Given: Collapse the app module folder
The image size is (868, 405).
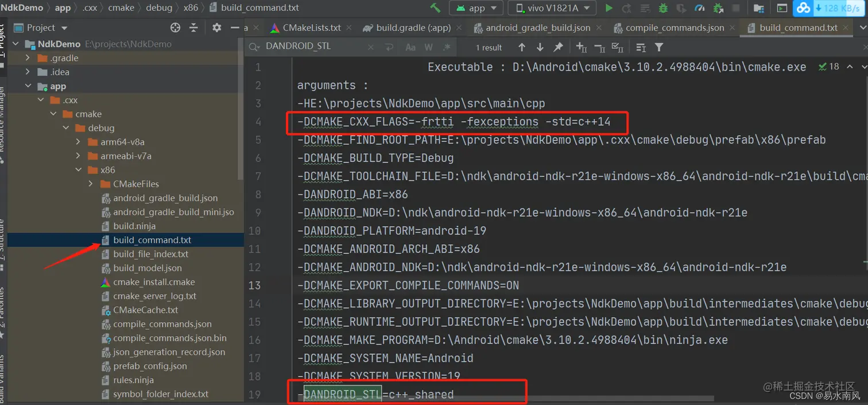Looking at the screenshot, I should (x=28, y=86).
